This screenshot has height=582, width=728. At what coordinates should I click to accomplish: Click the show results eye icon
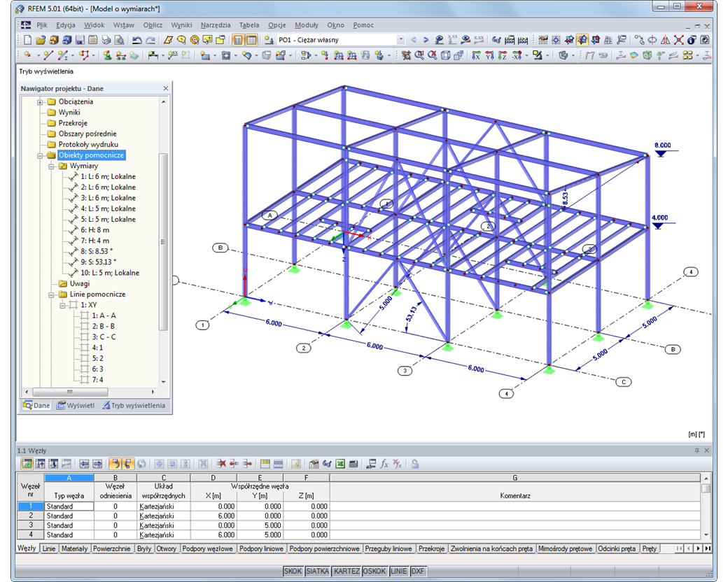[465, 40]
